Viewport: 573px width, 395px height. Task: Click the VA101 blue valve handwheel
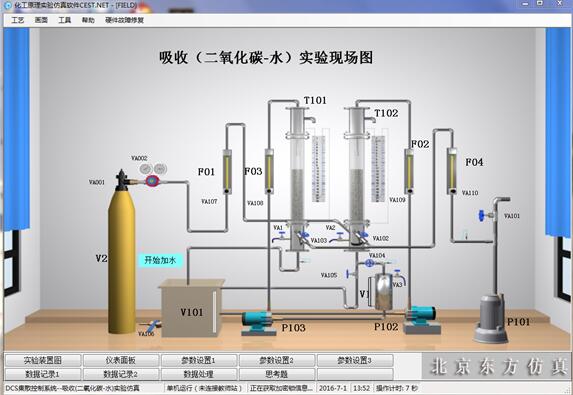coord(482,216)
